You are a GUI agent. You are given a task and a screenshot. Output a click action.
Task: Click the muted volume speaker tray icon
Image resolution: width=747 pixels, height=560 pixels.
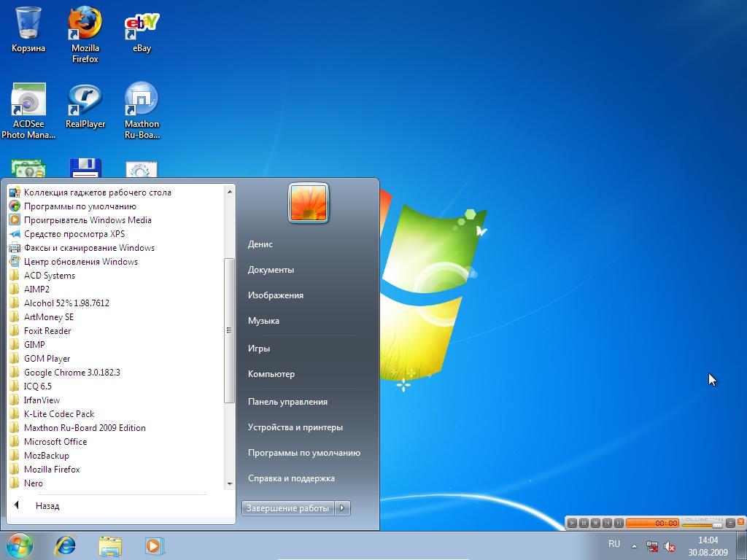click(x=670, y=545)
